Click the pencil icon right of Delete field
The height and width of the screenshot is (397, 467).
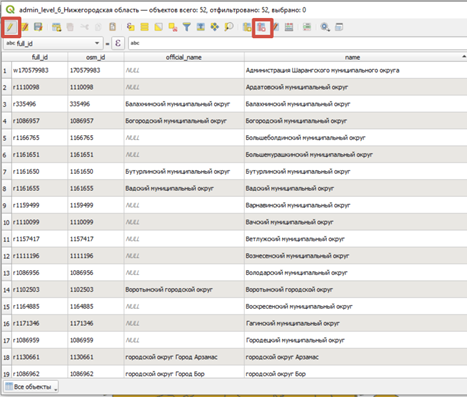[x=276, y=27]
